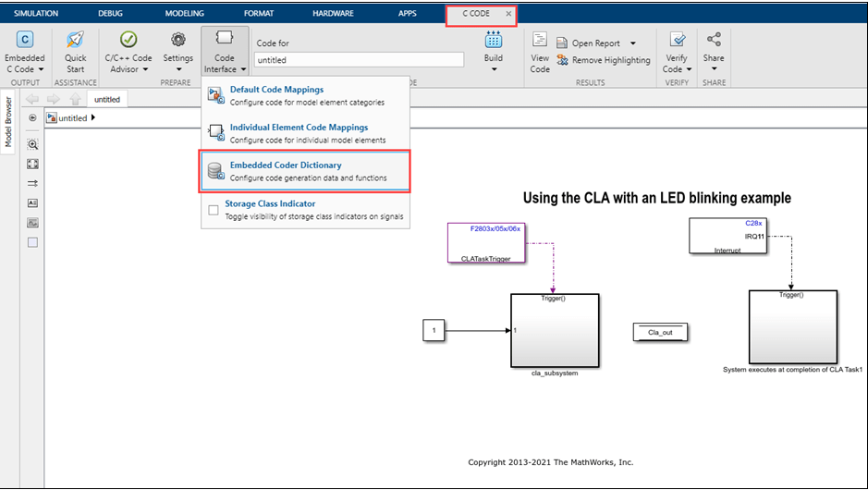This screenshot has height=490, width=868.
Task: Click the untitled model icon in the breadcrumb
Action: (52, 117)
